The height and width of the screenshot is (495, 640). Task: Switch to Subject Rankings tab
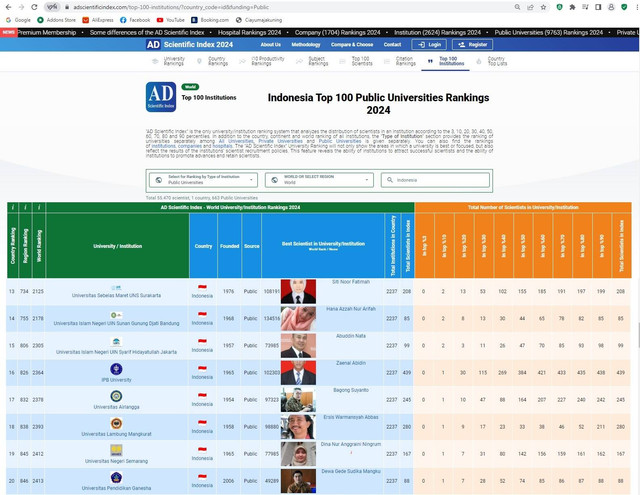(x=312, y=61)
